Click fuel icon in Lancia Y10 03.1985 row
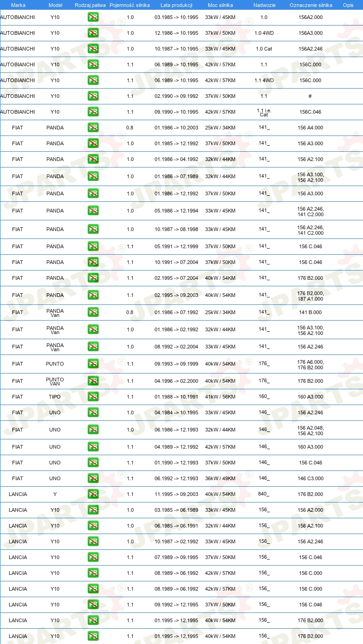Image resolution: width=363 pixels, height=644 pixels. tap(93, 510)
